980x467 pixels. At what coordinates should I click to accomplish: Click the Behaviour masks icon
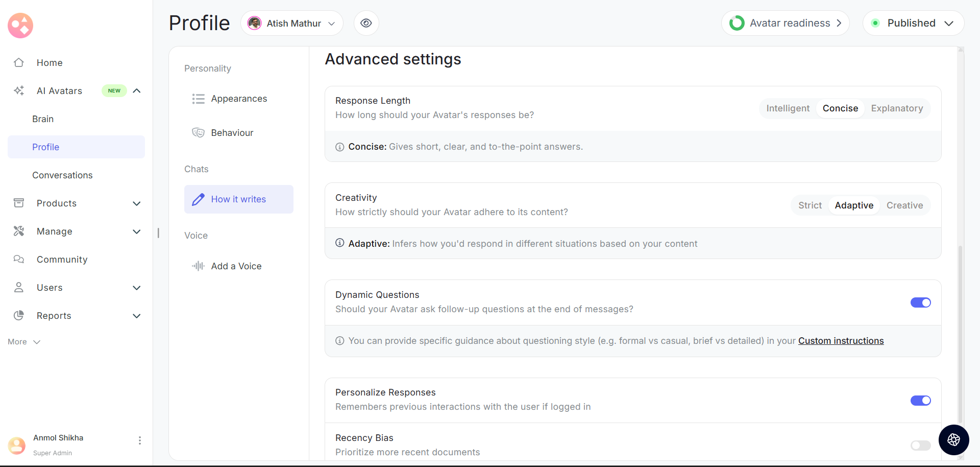point(198,133)
